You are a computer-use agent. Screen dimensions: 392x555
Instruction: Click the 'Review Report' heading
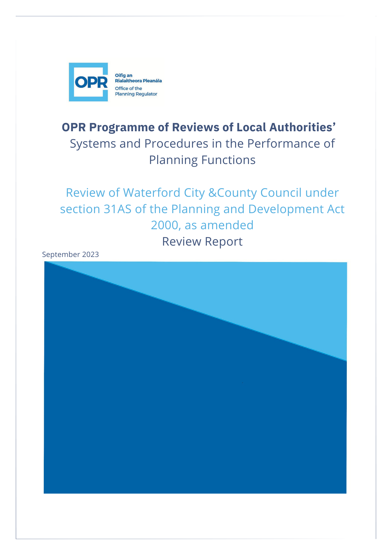(x=202, y=241)
